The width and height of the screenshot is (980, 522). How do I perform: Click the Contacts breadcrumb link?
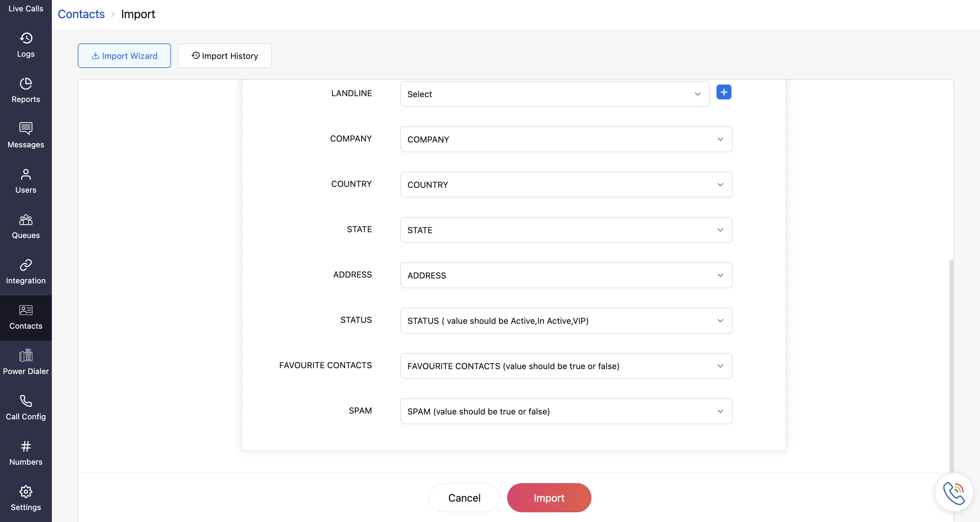[x=81, y=14]
